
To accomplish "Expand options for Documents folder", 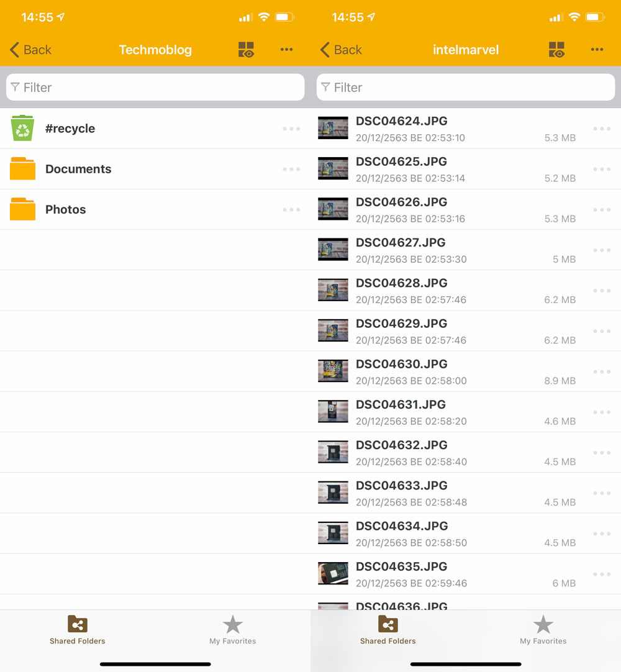I will click(x=291, y=169).
